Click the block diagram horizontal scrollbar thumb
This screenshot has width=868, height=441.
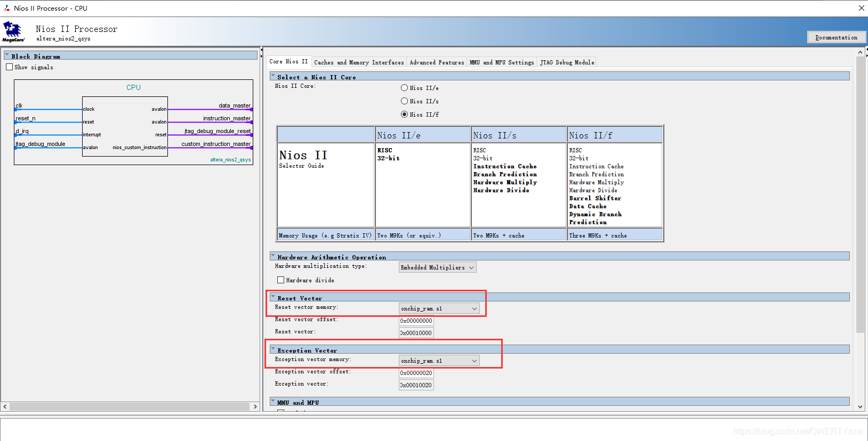(x=130, y=406)
